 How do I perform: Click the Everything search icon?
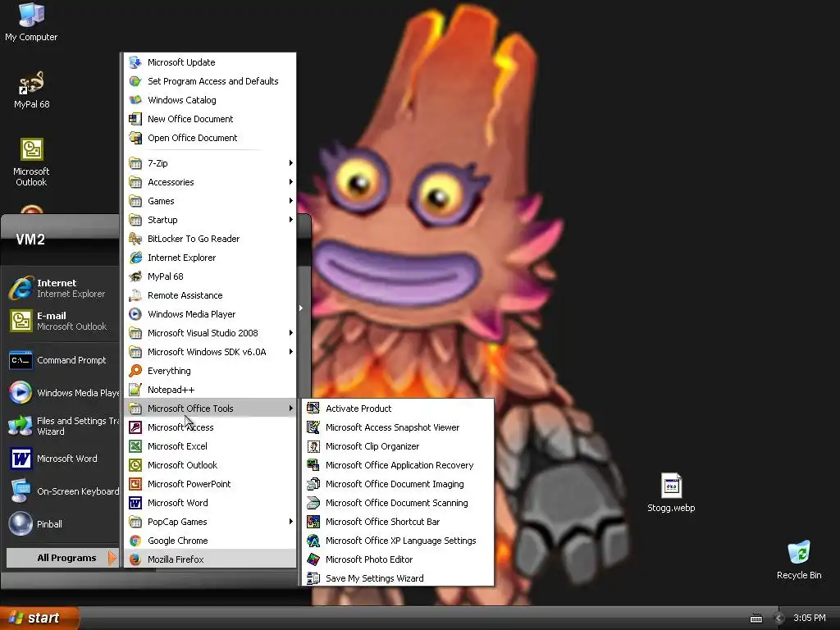pyautogui.click(x=135, y=371)
